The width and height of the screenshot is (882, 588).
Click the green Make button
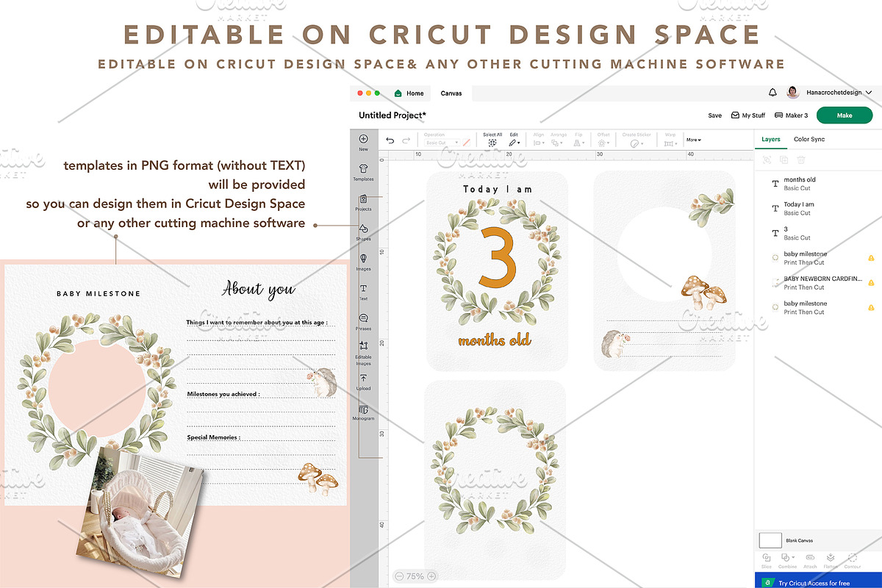tap(845, 115)
